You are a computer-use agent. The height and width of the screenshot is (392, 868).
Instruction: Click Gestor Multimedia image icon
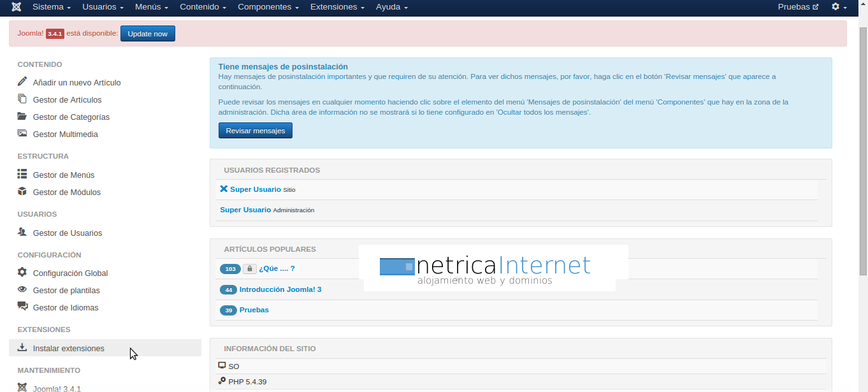22,133
